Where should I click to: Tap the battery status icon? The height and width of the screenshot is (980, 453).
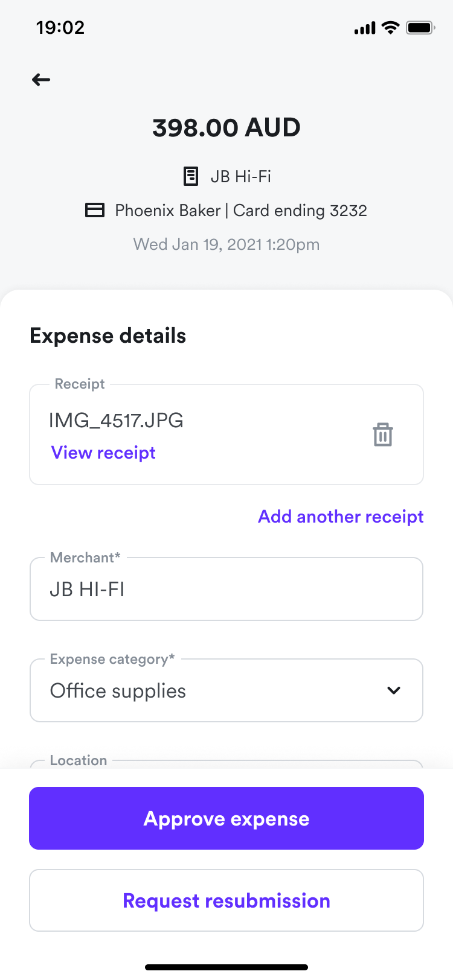pos(420,28)
